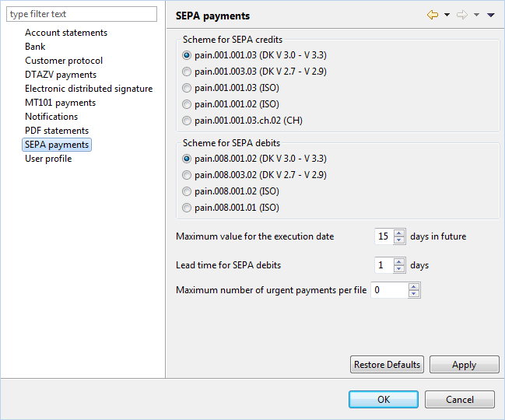505x420 pixels.
Task: Increase the maximum execution date days
Action: pyautogui.click(x=399, y=233)
